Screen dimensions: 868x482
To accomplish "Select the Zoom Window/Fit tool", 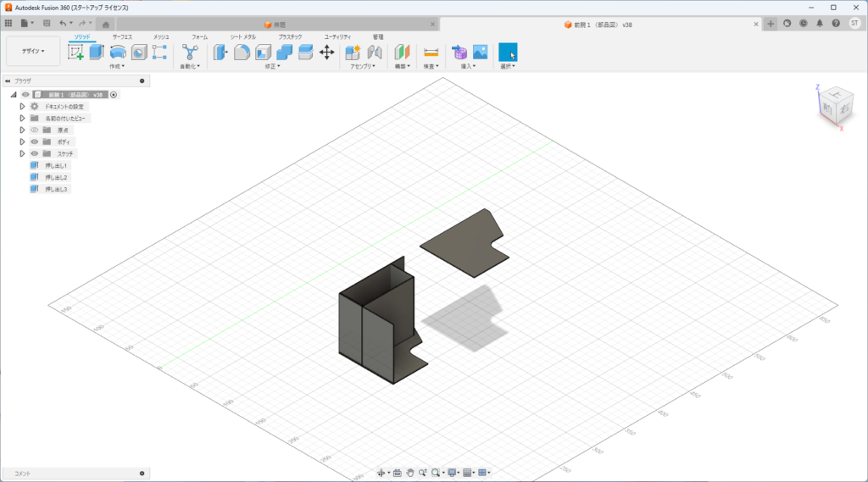I will coord(436,473).
